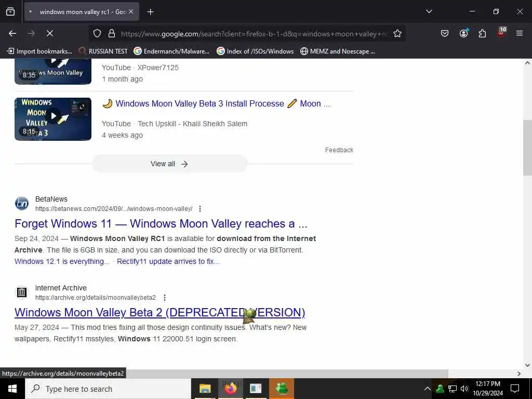Viewport: 532px width, 399px height.
Task: Open File Explorer from taskbar
Action: pos(205,389)
